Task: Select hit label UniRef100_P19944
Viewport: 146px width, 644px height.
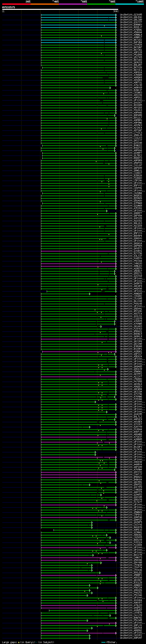Action: click(x=131, y=429)
